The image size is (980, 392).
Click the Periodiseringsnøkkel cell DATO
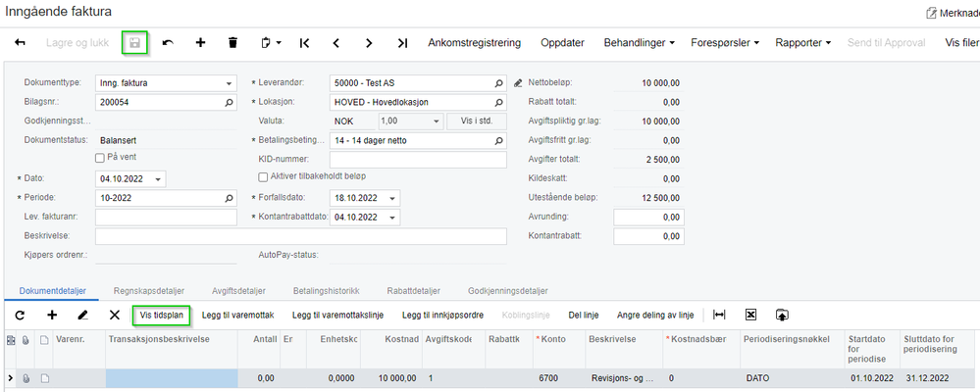[x=793, y=378]
